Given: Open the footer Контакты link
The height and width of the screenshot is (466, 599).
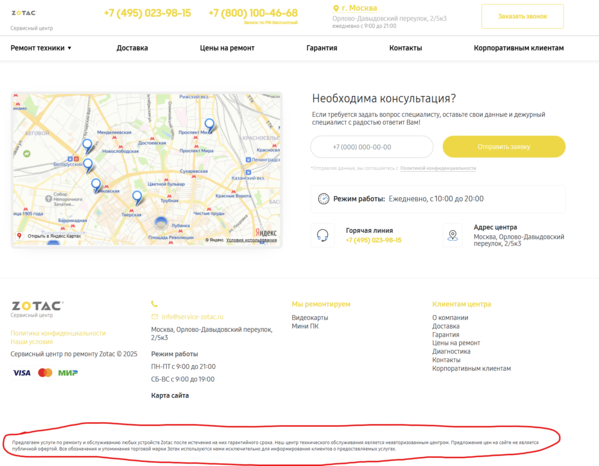Looking at the screenshot, I should [446, 360].
